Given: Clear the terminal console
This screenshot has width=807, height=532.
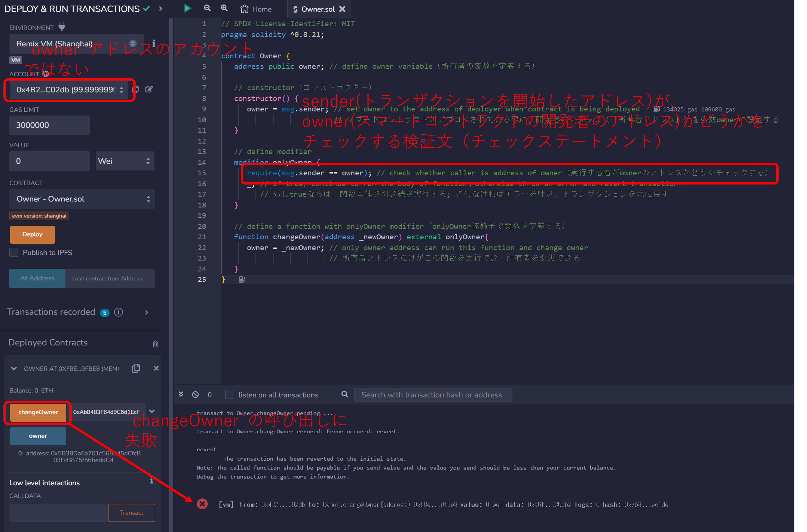Looking at the screenshot, I should [196, 395].
